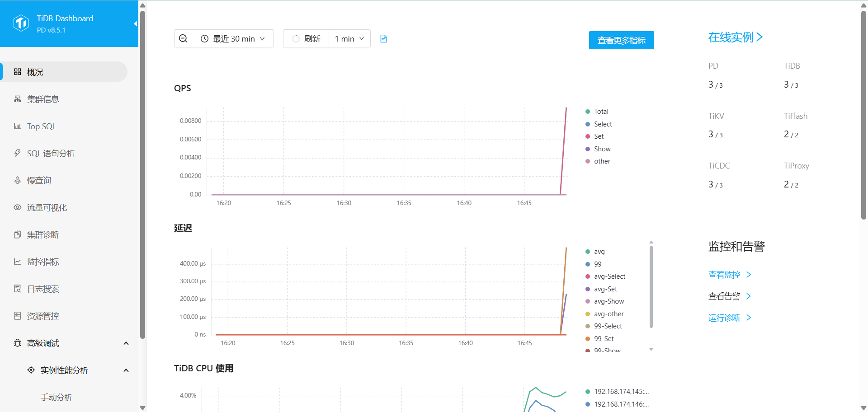This screenshot has width=868, height=412.
Task: Click the 资源管控 document icon
Action: tap(18, 316)
